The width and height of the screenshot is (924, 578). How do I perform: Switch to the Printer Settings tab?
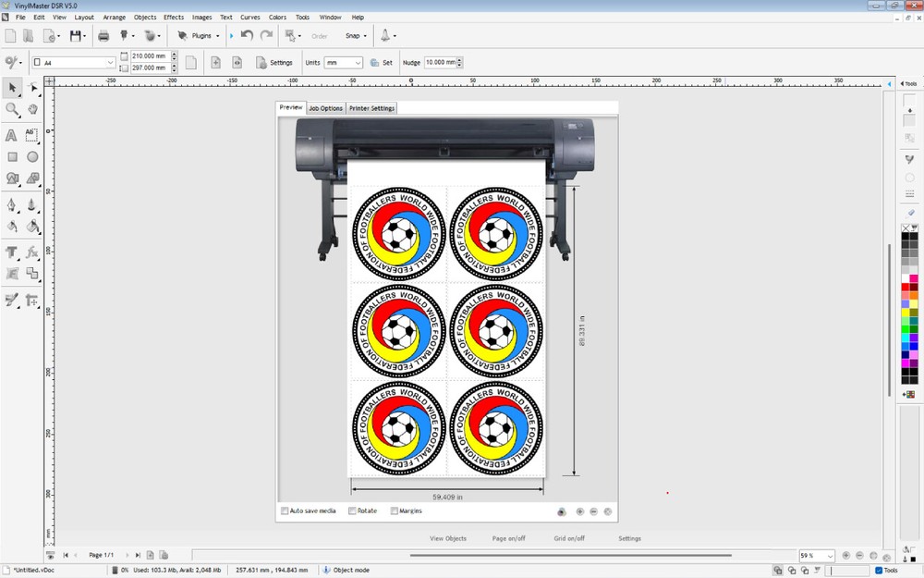click(x=371, y=107)
